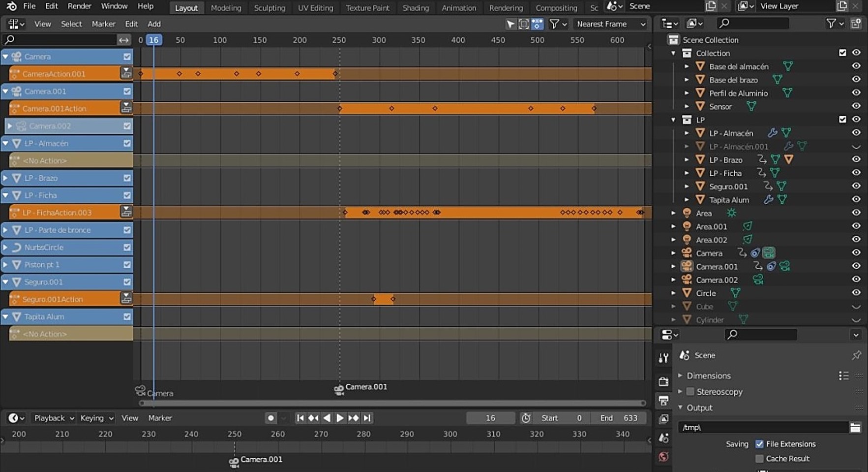Open the View Layer properties tab

coord(663,419)
